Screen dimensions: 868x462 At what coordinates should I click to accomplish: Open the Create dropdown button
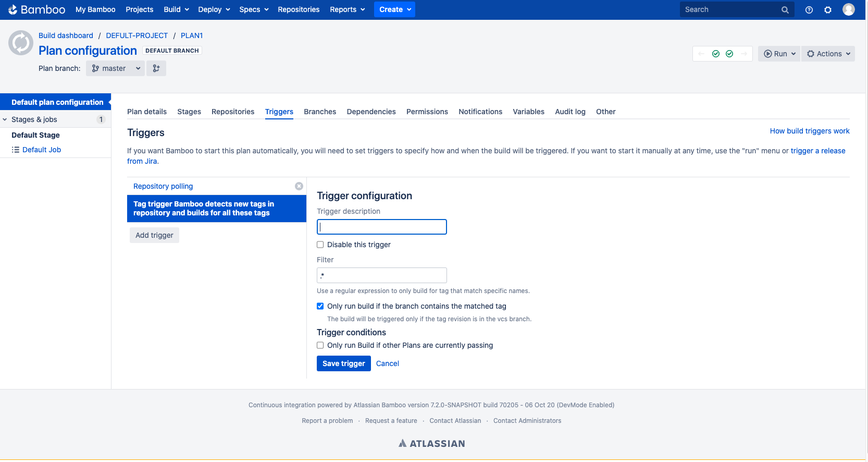394,9
